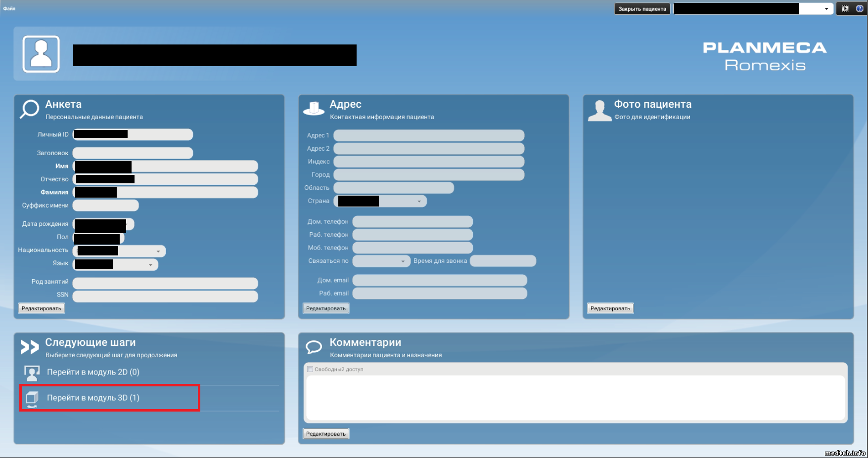Click the 3D cube module icon
868x458 pixels.
tap(32, 398)
